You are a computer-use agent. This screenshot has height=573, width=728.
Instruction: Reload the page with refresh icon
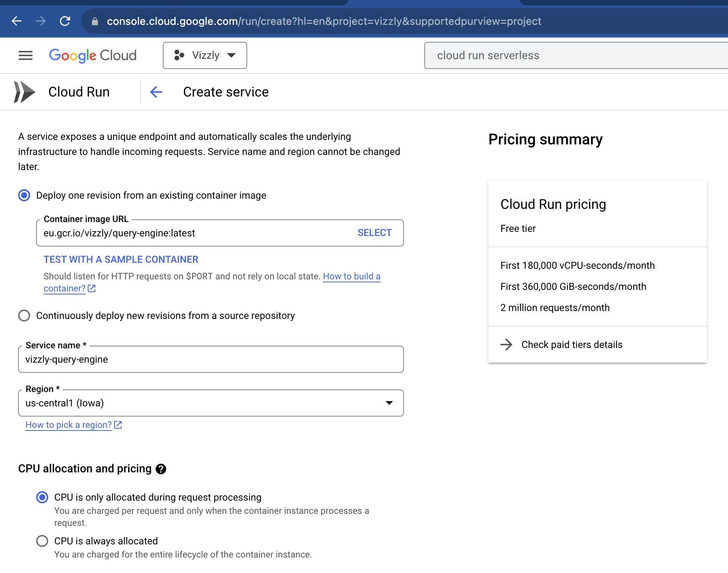coord(65,21)
